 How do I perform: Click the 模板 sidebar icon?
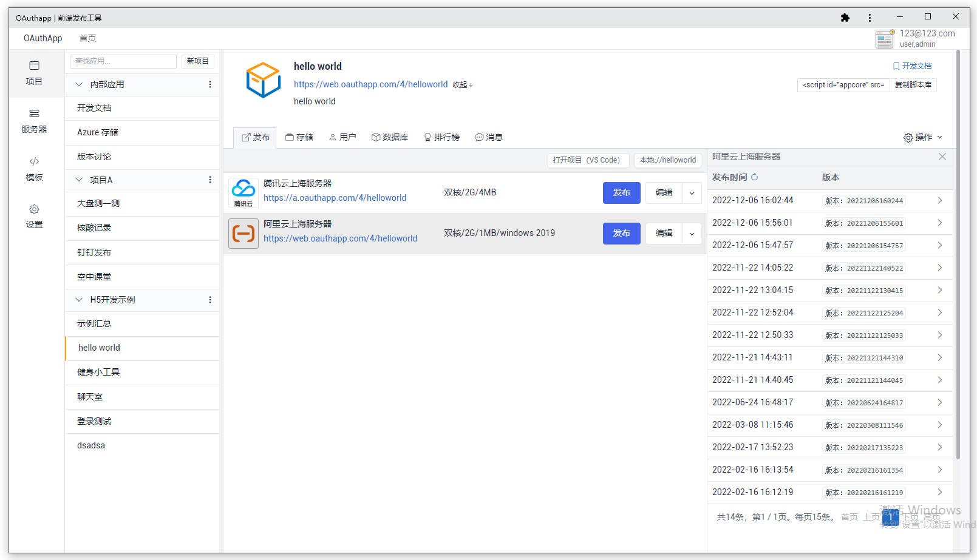click(34, 168)
